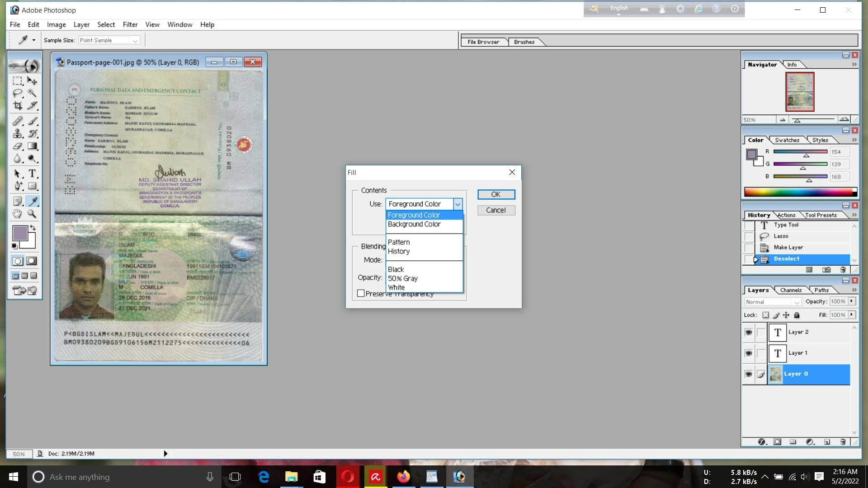Toggle visibility of Layer 1
868x488 pixels.
pos(749,353)
